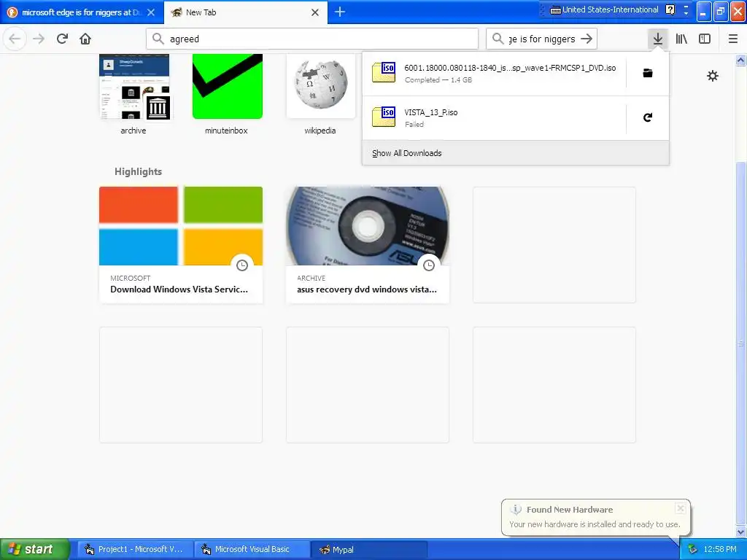Screen dimensions: 747x560
Task: Open language bar help icon
Action: tap(670, 9)
